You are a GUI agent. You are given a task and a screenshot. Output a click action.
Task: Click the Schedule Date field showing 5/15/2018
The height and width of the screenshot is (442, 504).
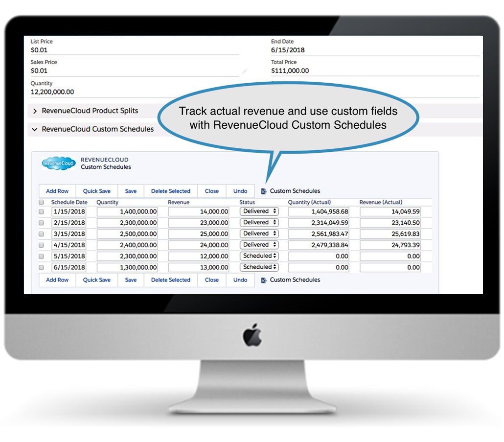[69, 256]
